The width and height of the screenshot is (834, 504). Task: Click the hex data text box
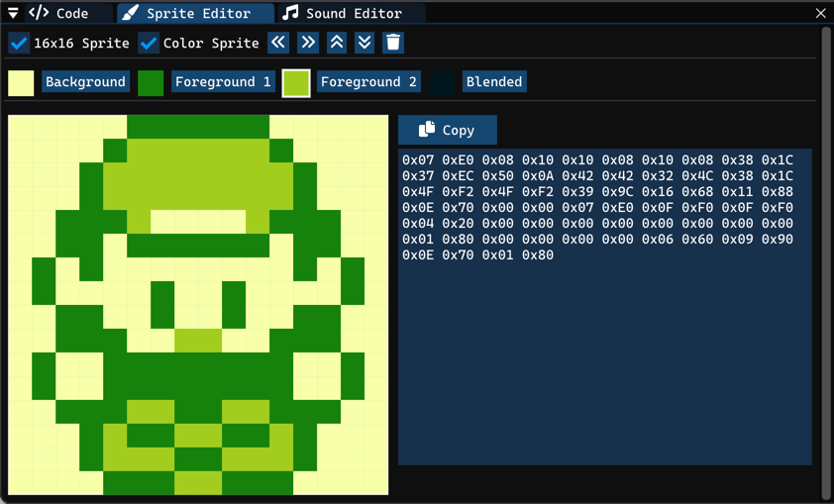[x=605, y=307]
